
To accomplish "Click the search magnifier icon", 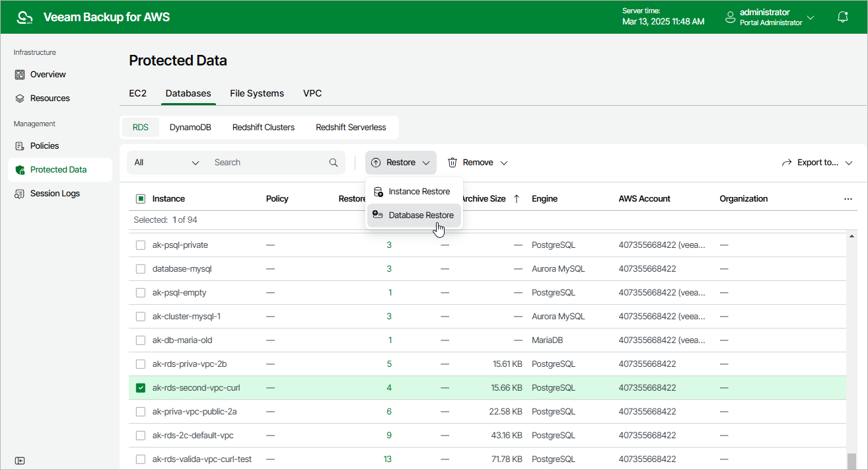I will point(334,163).
